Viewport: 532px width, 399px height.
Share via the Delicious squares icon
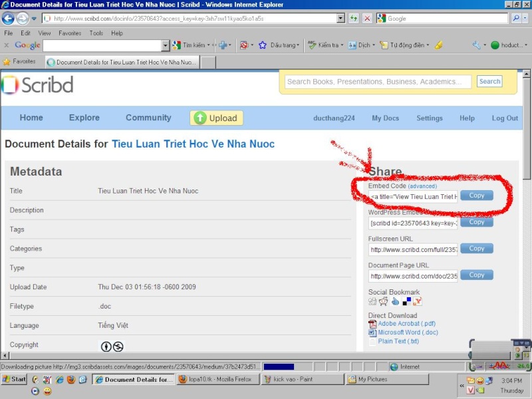406,301
